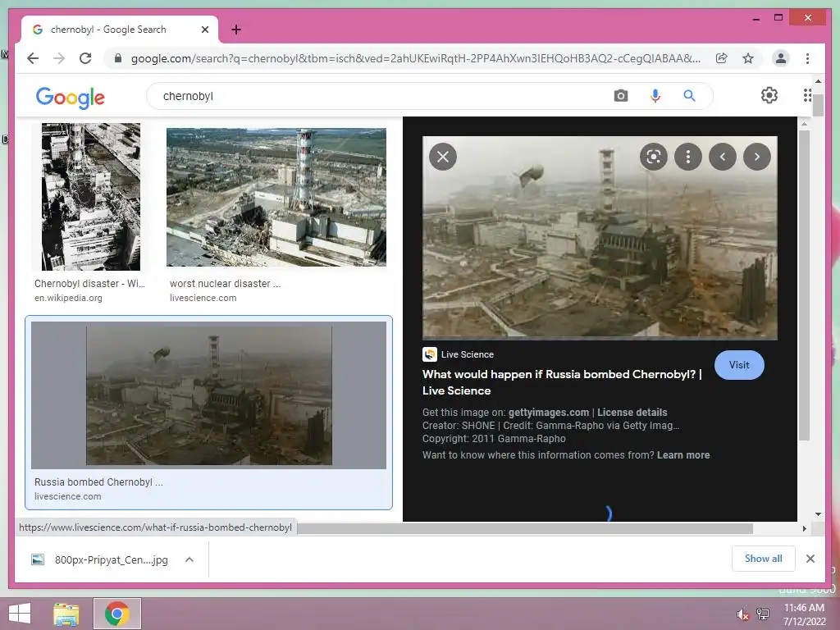
Task: Open the Chrome profile avatar
Action: coord(781,58)
